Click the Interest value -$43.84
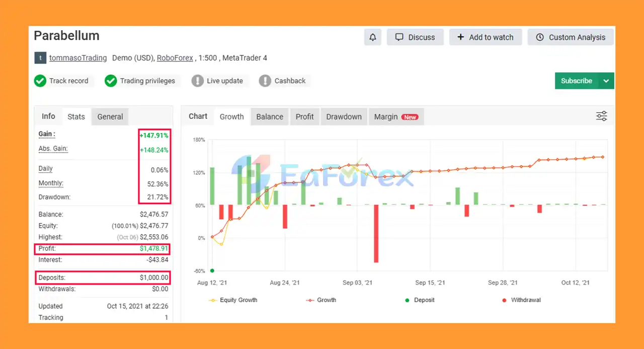The height and width of the screenshot is (349, 644). pos(157,260)
